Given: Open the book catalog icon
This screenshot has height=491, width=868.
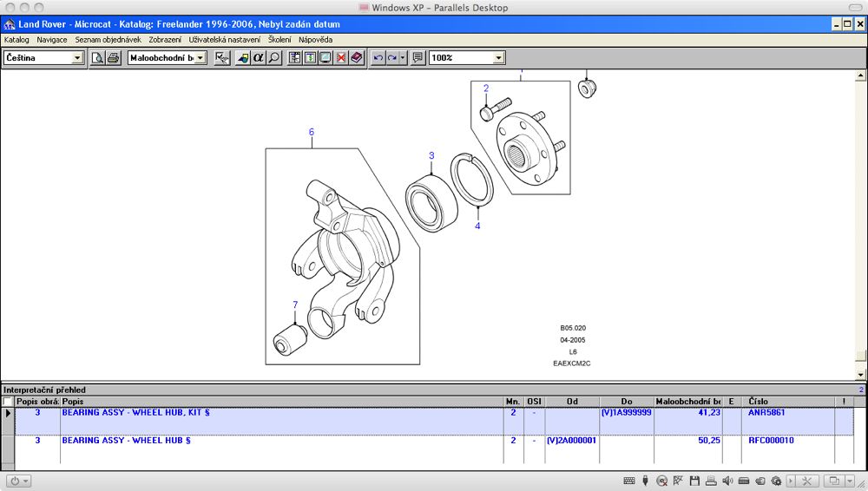Looking at the screenshot, I should pos(357,58).
